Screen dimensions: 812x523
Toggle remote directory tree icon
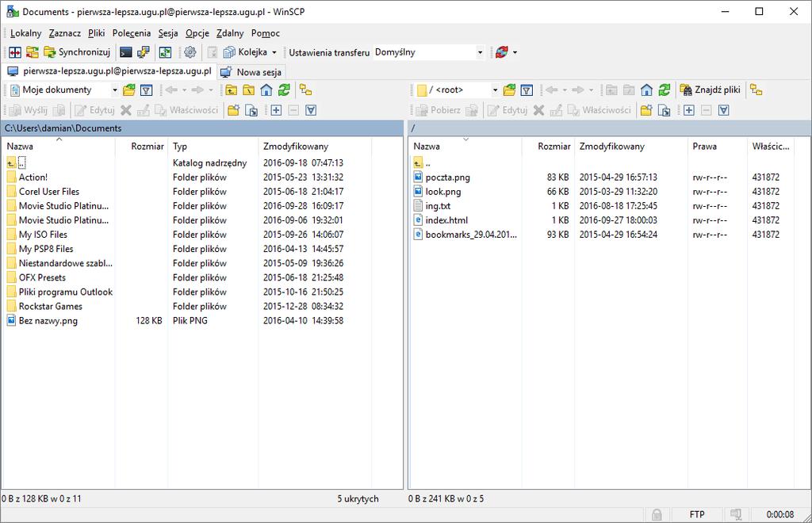[x=756, y=90]
